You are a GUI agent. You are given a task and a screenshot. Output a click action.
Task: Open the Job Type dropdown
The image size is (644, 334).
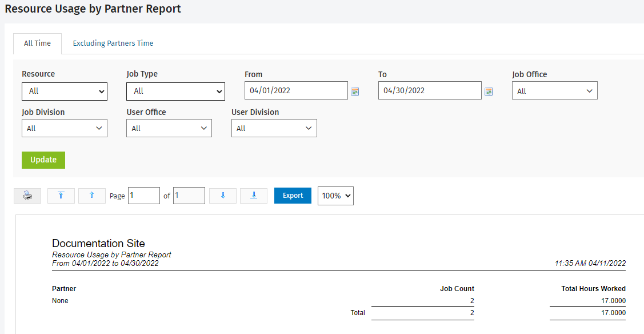pos(175,91)
